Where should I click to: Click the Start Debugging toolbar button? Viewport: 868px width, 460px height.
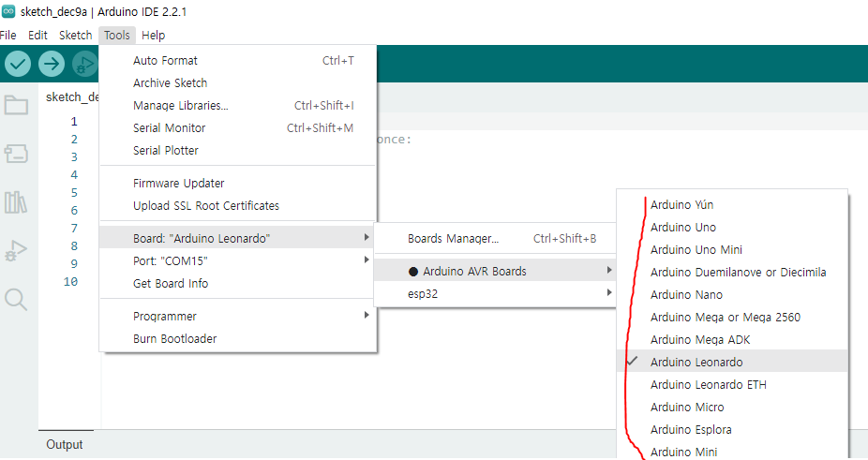pos(84,65)
